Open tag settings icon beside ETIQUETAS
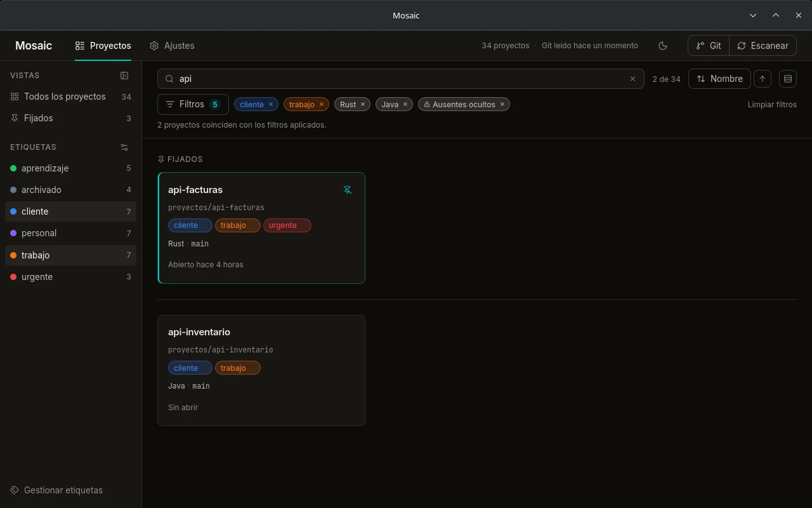The image size is (812, 508). [124, 147]
